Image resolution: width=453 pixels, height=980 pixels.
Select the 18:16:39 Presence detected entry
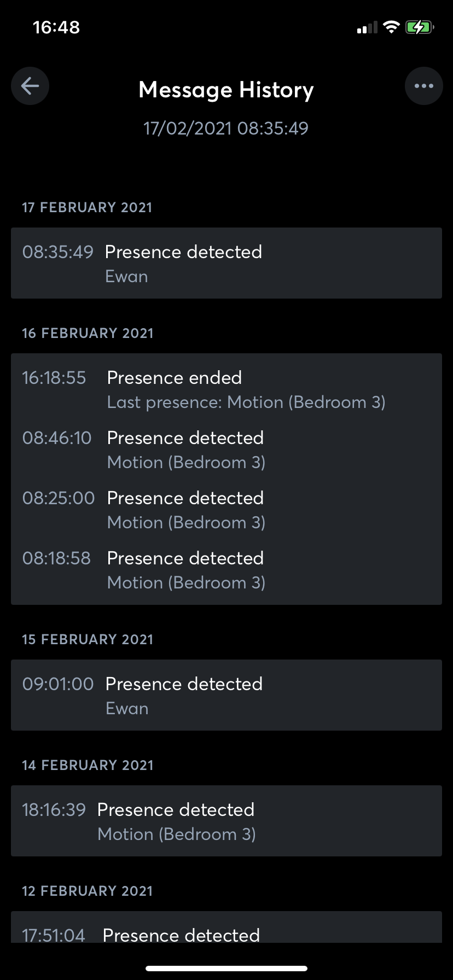coord(226,821)
